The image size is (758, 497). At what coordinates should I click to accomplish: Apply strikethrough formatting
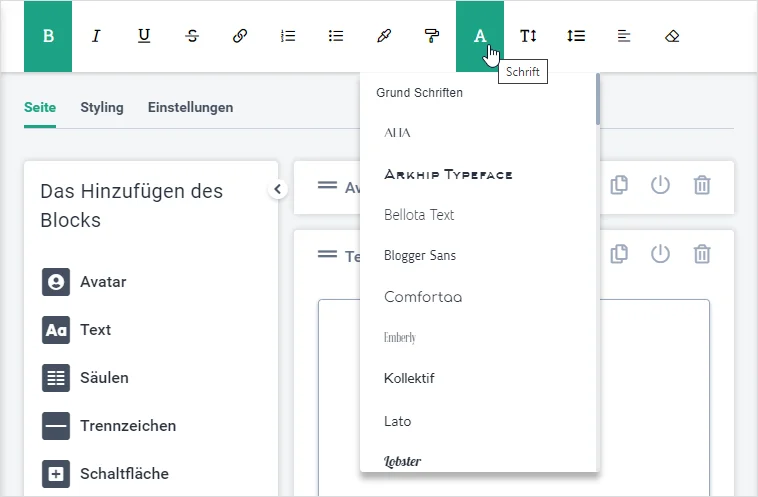(192, 36)
